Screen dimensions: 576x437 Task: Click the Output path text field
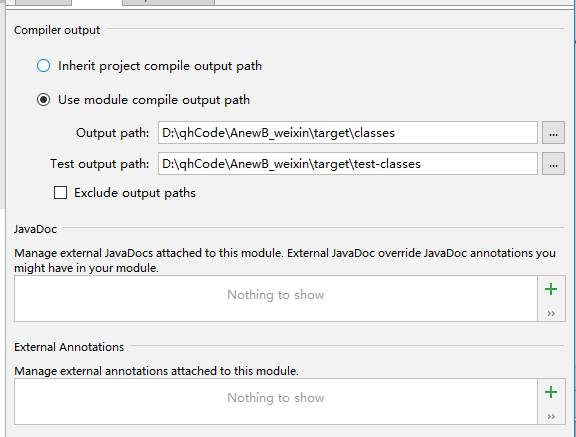point(348,133)
